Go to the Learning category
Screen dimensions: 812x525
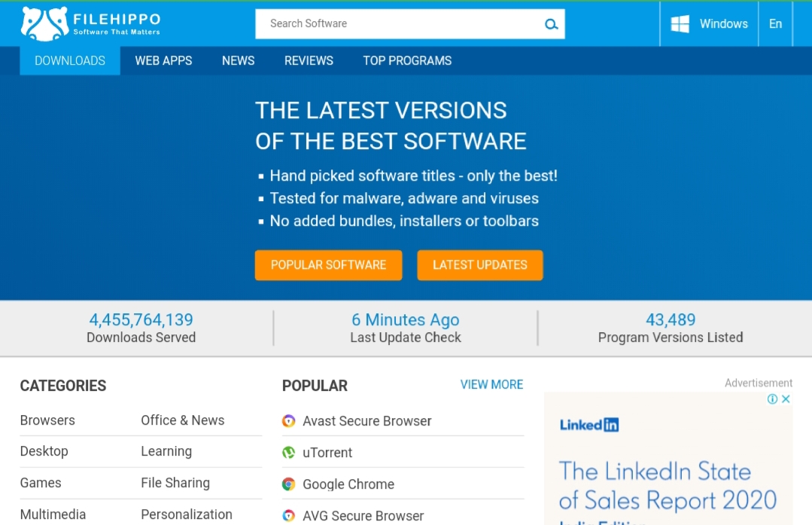[x=166, y=451]
